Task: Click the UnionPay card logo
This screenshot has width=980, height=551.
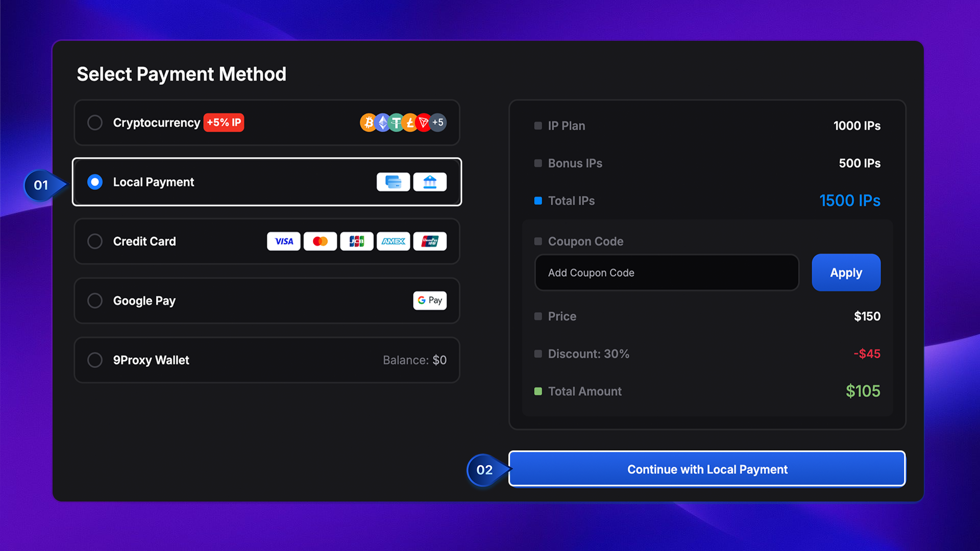Action: (430, 241)
